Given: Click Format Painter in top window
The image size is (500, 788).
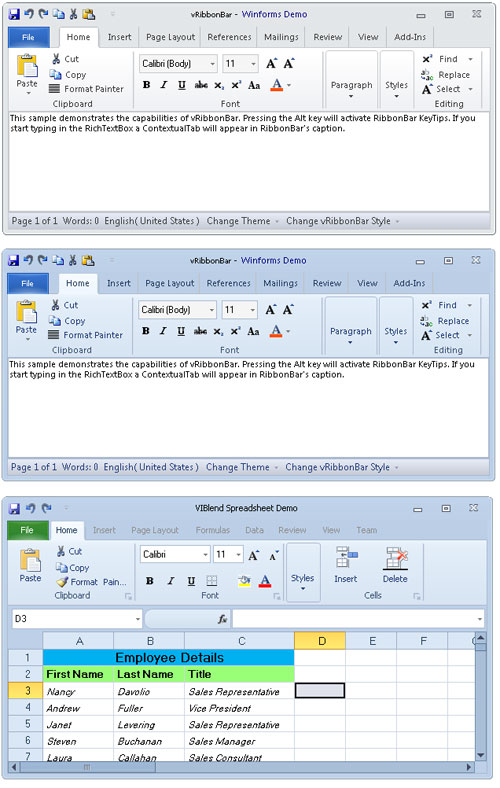Looking at the screenshot, I should coord(86,89).
